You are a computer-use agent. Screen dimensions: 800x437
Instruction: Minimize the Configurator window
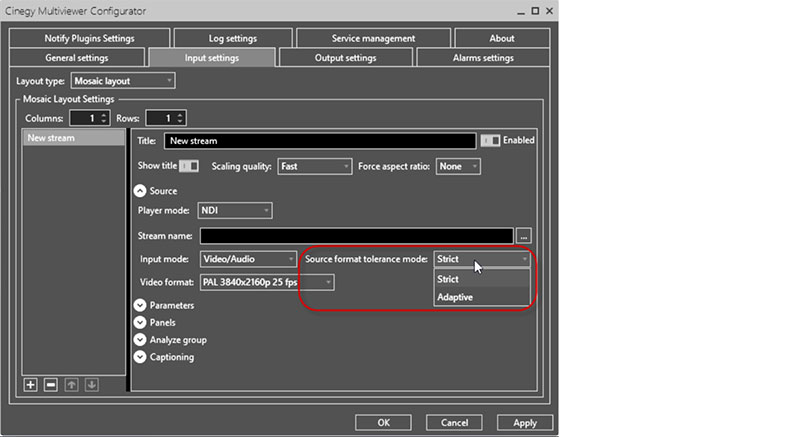[x=521, y=12]
